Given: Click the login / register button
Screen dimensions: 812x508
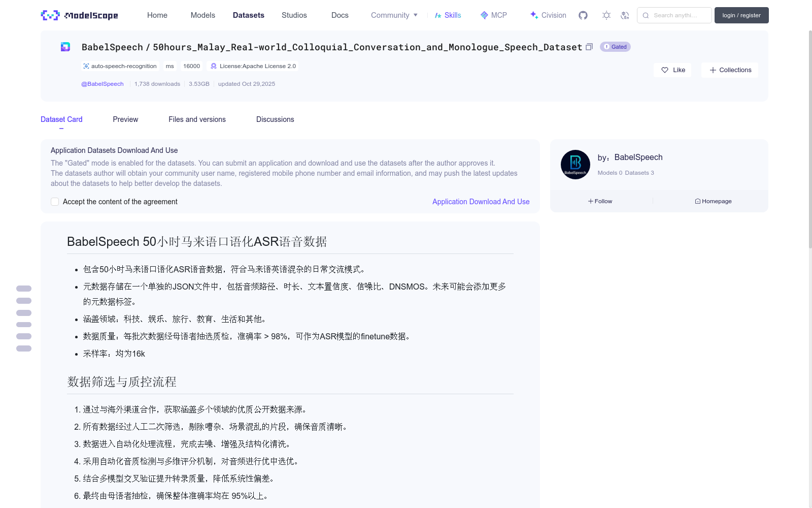Looking at the screenshot, I should tap(741, 15).
